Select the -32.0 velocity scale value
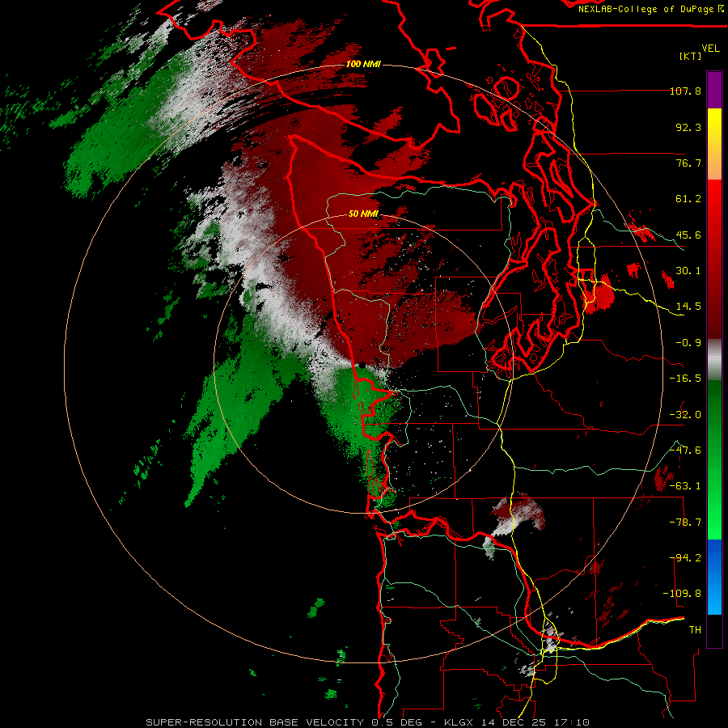This screenshot has width=728, height=728. [x=685, y=415]
